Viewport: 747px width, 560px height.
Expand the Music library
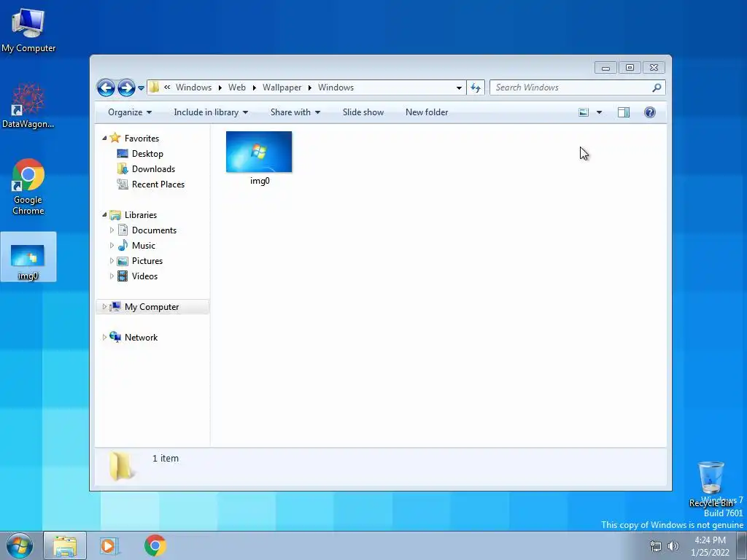112,245
